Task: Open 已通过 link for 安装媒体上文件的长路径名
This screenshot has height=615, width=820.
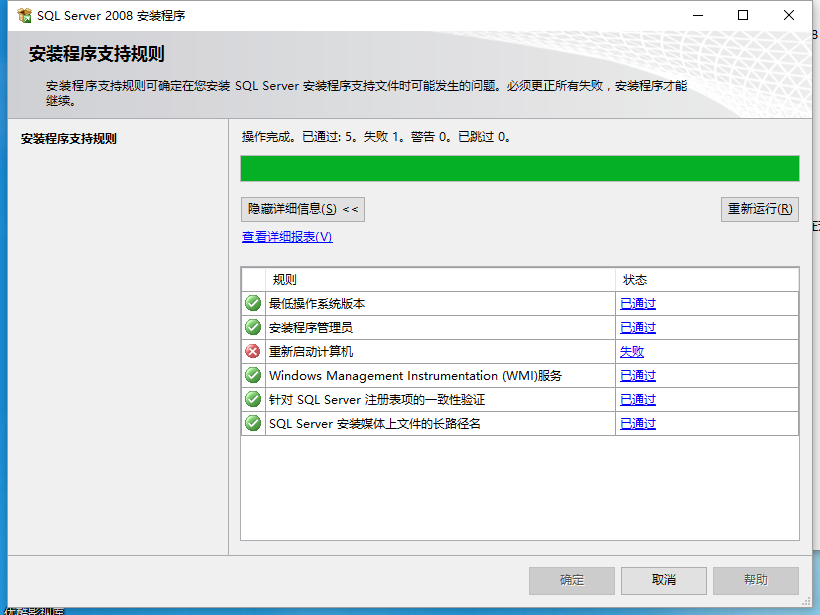Action: (x=638, y=424)
